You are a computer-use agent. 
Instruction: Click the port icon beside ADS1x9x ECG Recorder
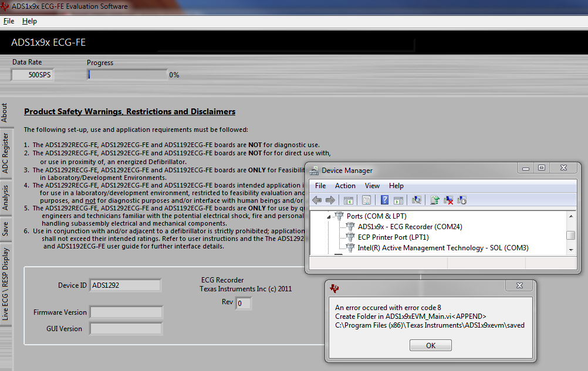[x=350, y=226]
